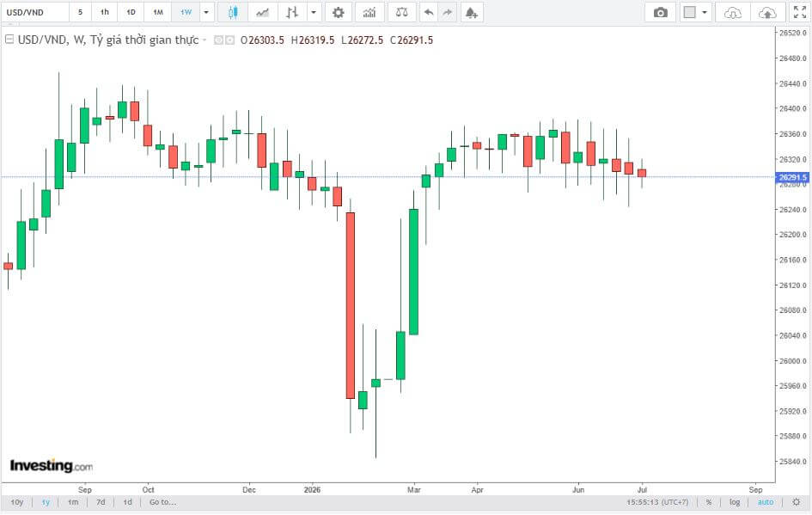Open the legend title dropdown arrow
The image size is (812, 515).
(x=205, y=40)
